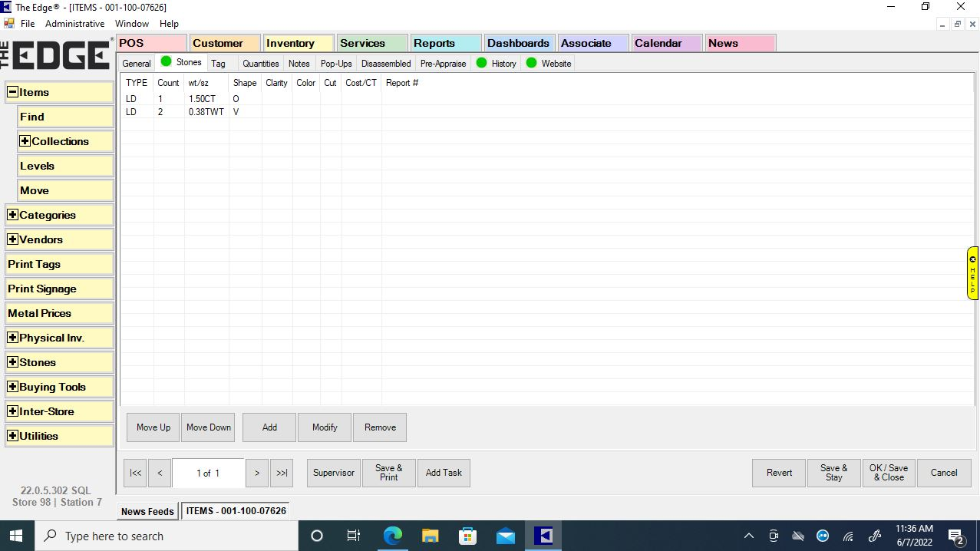Expand the Buying Tools section

click(12, 387)
